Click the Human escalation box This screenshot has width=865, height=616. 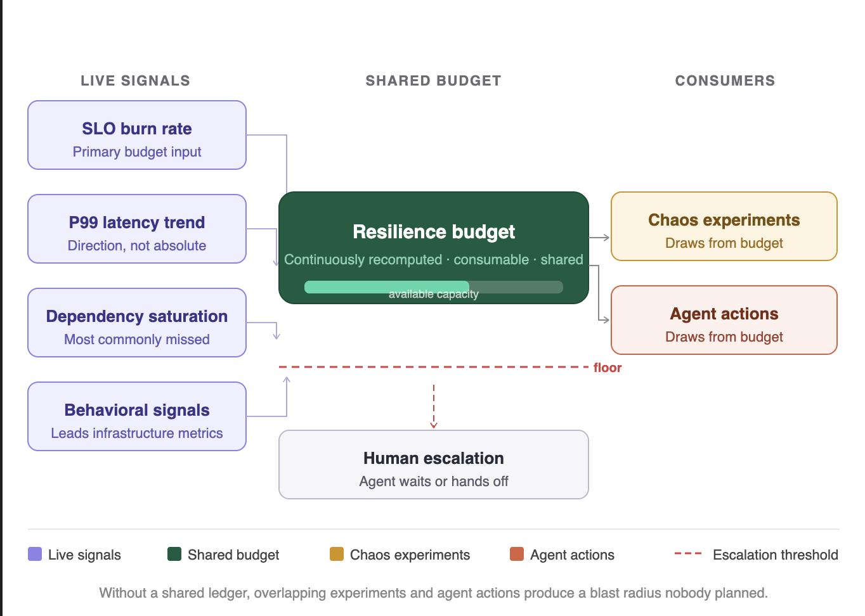coord(434,465)
